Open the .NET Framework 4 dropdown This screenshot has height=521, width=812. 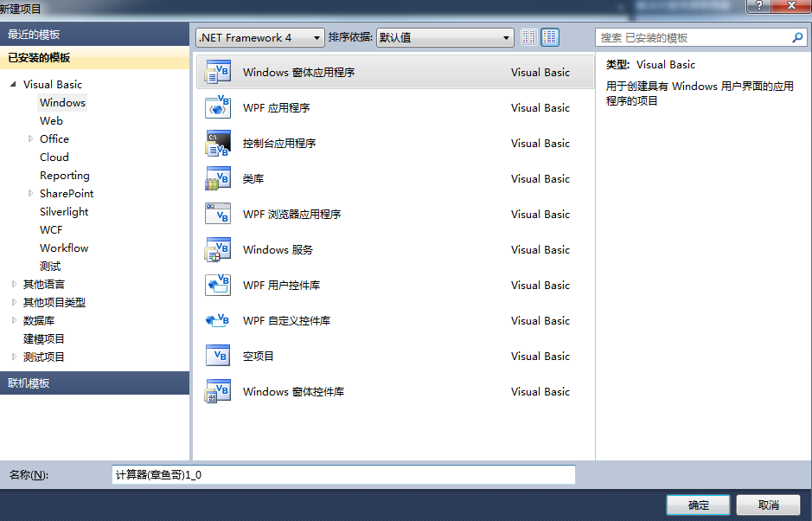click(260, 37)
